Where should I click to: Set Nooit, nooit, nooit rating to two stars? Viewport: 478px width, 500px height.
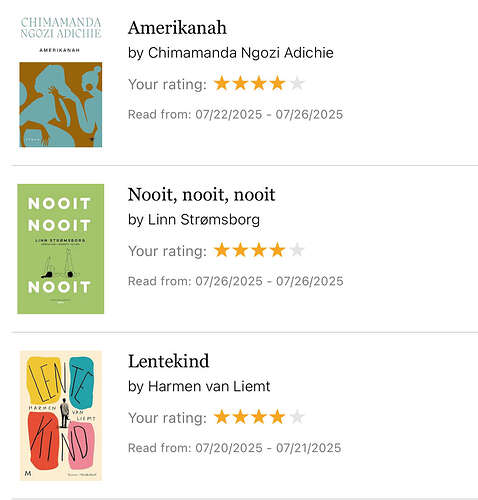click(240, 250)
